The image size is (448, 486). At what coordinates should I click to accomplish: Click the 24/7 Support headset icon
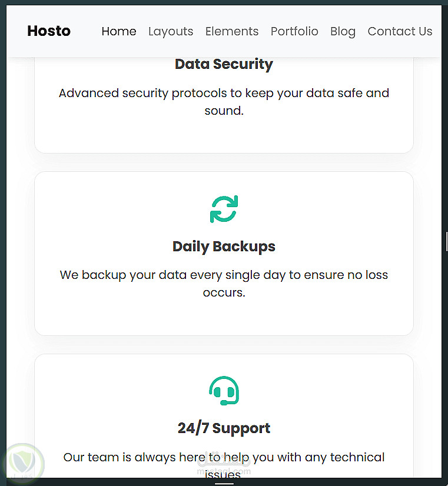[x=224, y=391]
